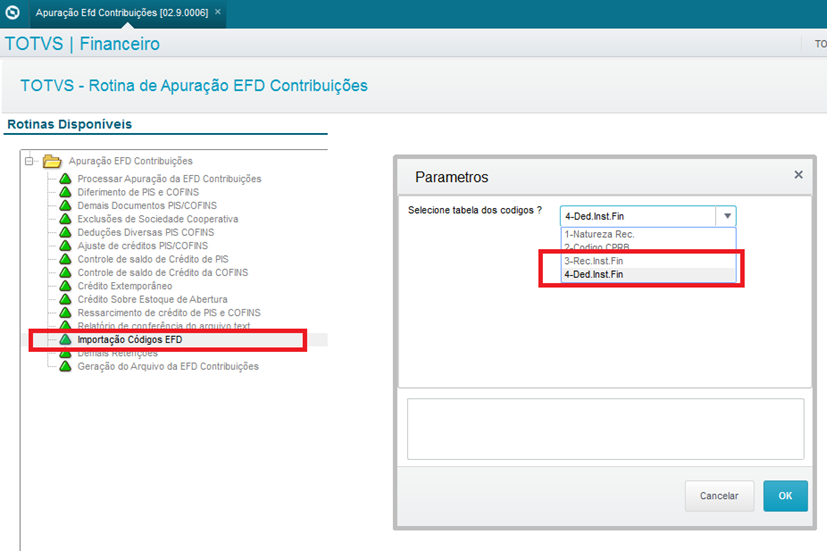Click the TOTVS | Financeiro title
827x551 pixels.
coord(82,43)
